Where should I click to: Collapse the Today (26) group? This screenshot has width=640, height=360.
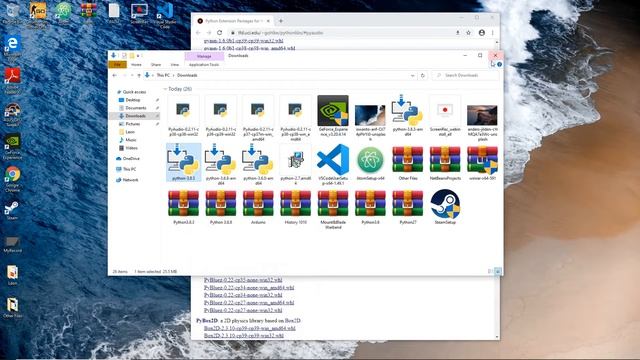click(x=165, y=89)
